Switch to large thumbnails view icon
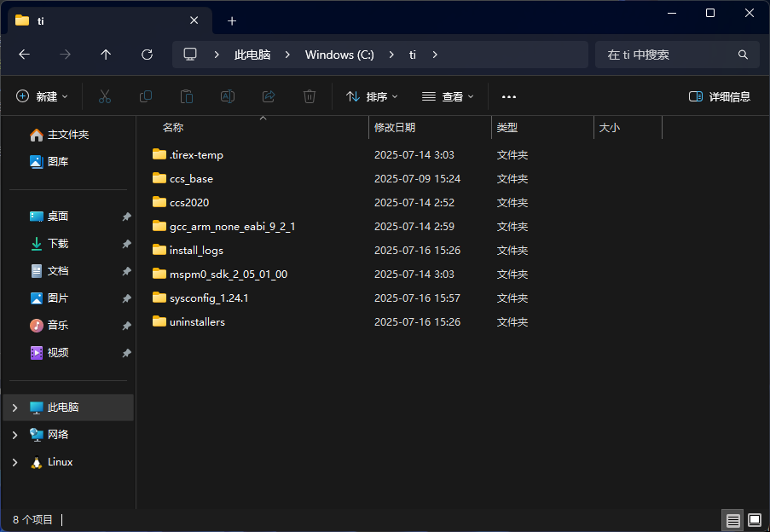Image resolution: width=770 pixels, height=532 pixels. [x=755, y=520]
